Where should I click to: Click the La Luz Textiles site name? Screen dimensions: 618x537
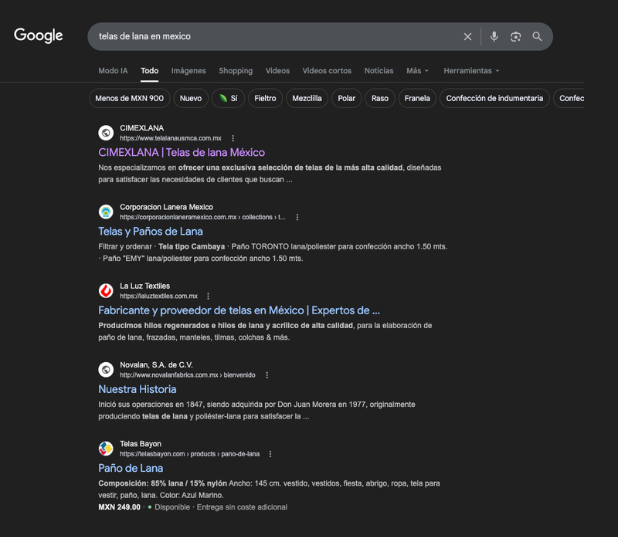145,286
